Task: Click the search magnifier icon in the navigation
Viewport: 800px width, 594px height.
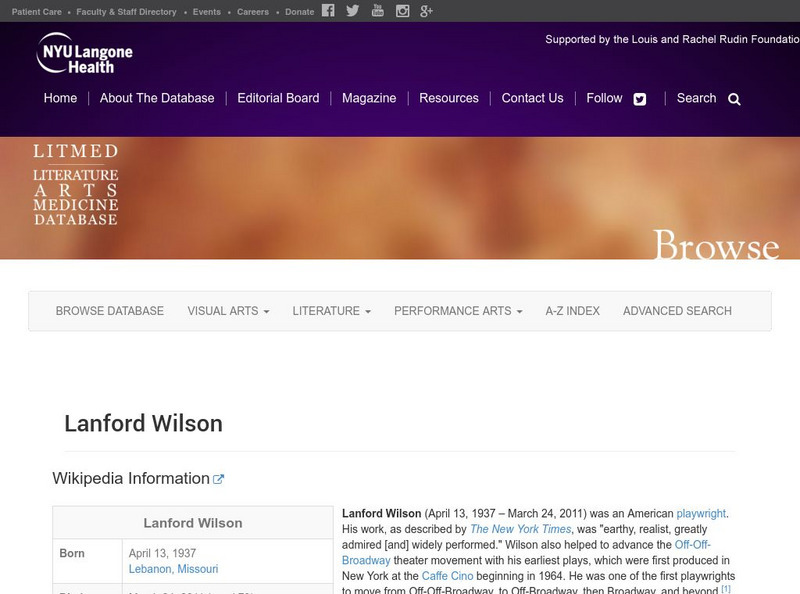Action: click(x=734, y=99)
